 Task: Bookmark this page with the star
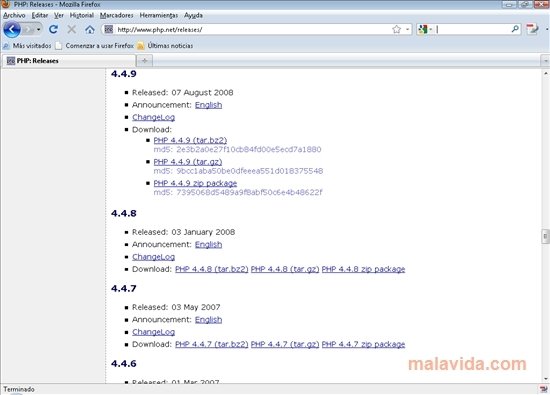point(396,29)
